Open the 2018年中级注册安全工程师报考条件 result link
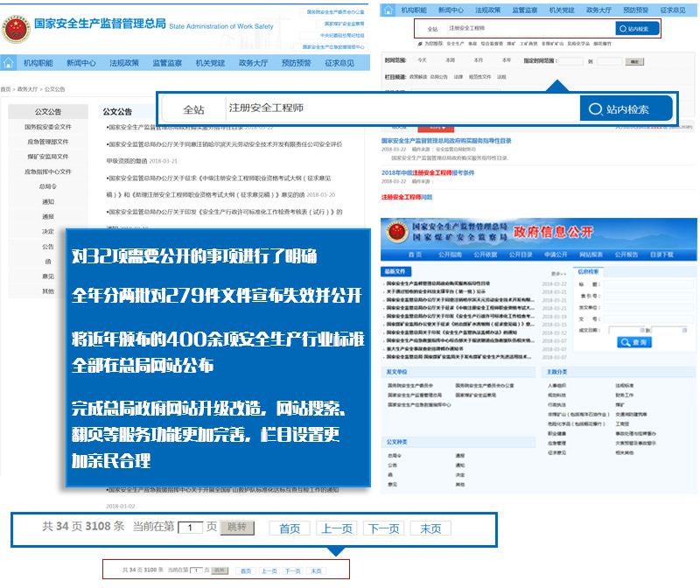Screen dimensions: 700x588 [427, 173]
